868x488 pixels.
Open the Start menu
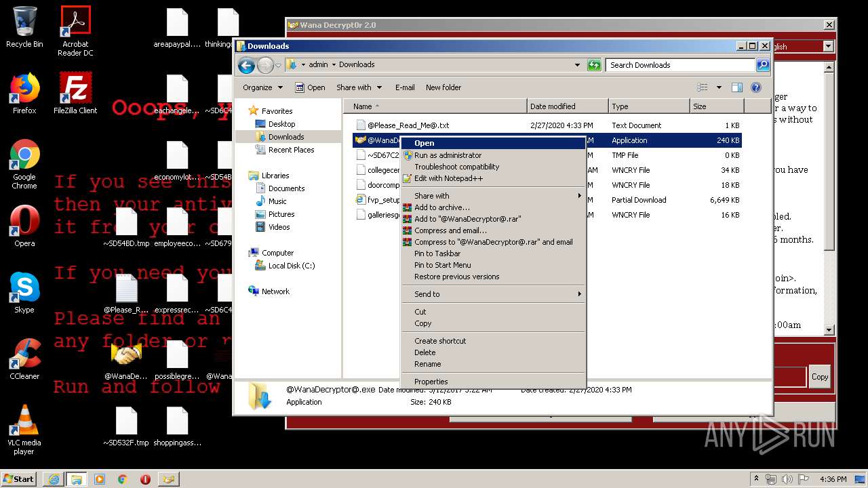(x=19, y=479)
